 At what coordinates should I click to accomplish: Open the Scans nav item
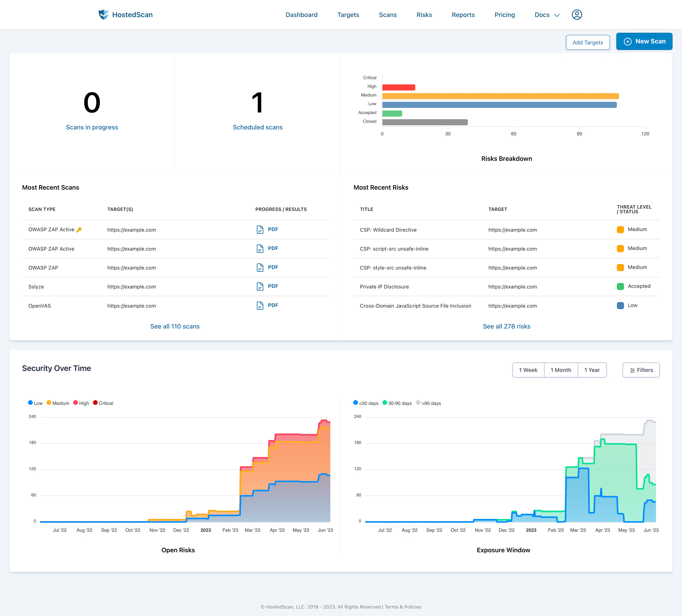[x=388, y=15]
